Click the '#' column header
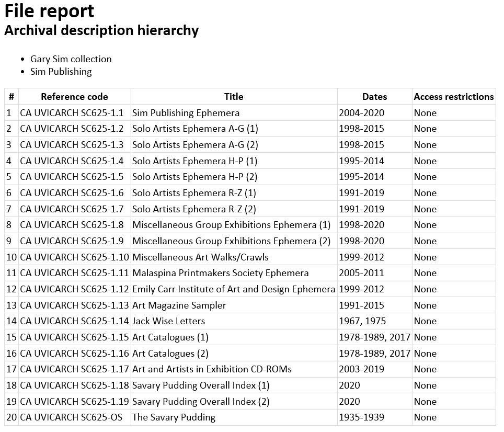The height and width of the screenshot is (432, 504). point(12,97)
